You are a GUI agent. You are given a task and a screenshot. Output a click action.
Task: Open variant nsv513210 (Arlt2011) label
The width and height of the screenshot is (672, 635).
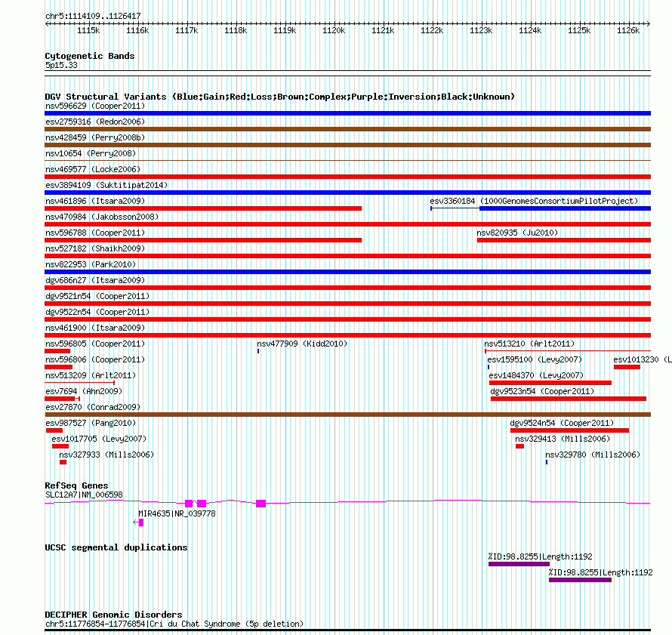point(529,344)
